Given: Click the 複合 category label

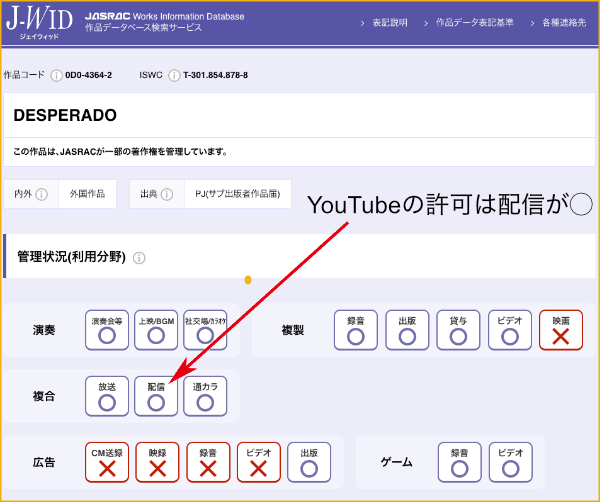Looking at the screenshot, I should 44,396.
